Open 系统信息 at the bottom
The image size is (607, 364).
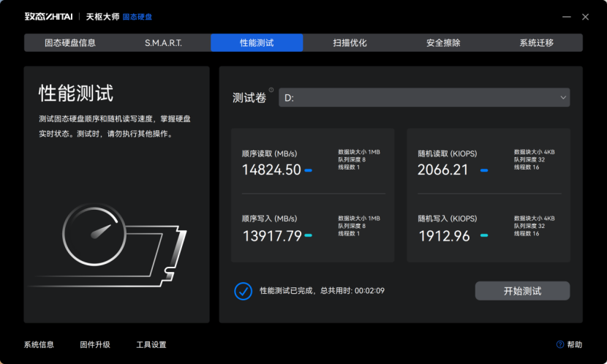click(39, 344)
